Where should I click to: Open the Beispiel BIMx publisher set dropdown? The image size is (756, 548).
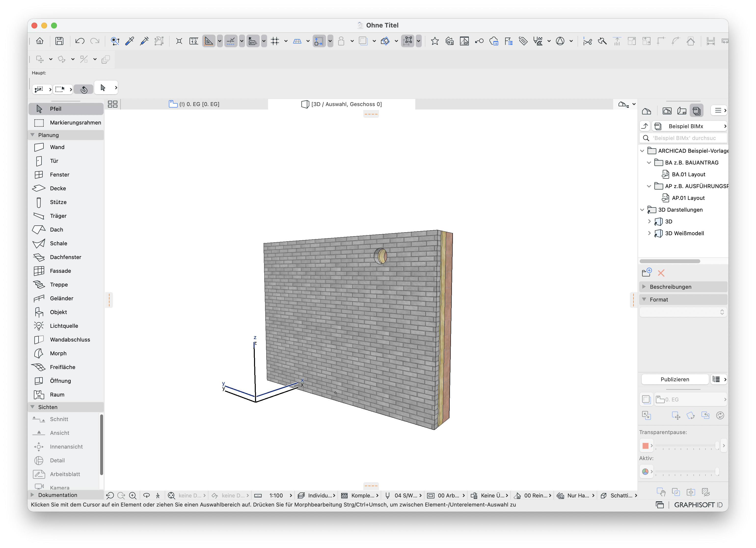pos(690,126)
